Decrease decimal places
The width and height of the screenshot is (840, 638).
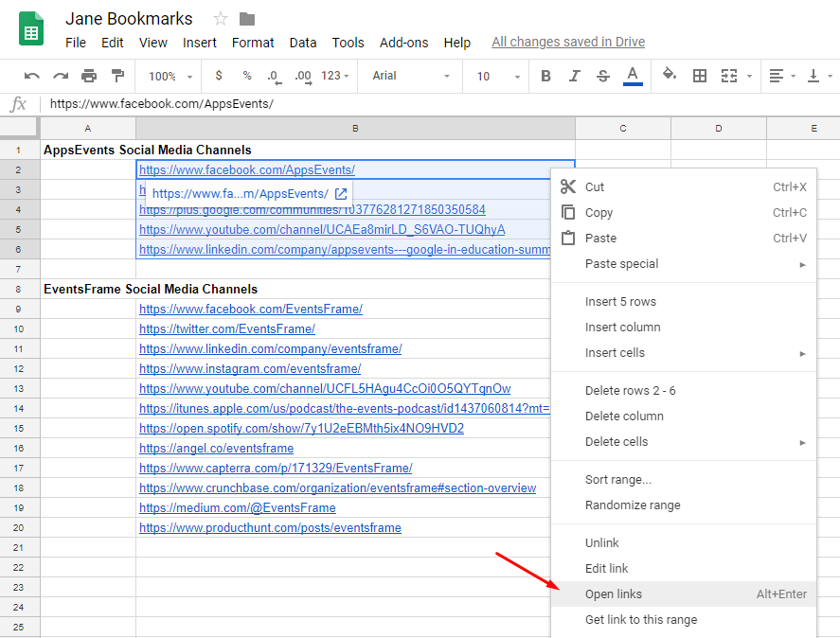[274, 77]
